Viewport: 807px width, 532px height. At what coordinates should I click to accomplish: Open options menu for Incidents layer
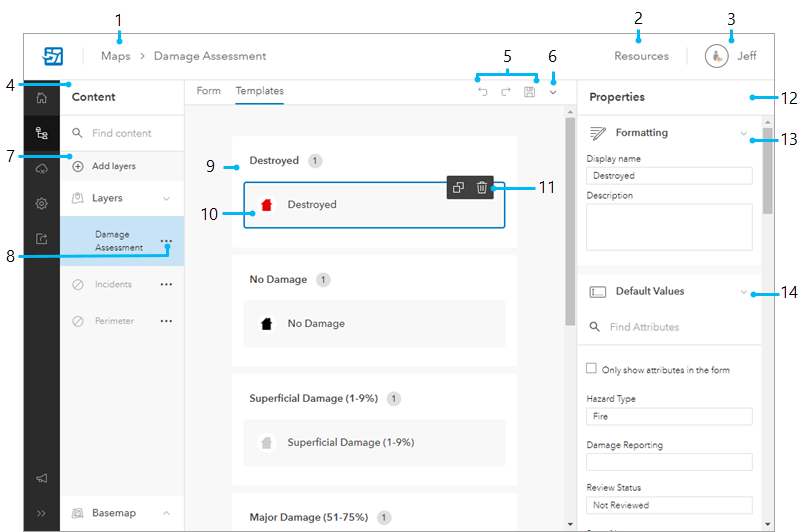[x=166, y=284]
